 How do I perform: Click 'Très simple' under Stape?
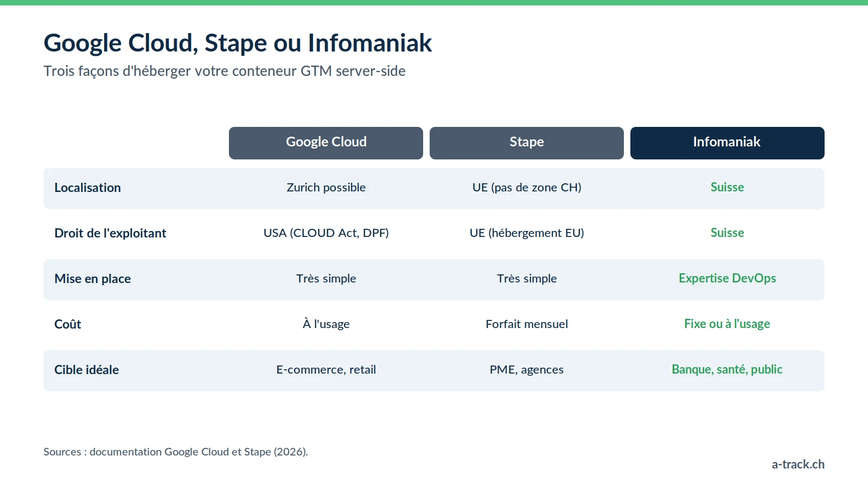(527, 279)
